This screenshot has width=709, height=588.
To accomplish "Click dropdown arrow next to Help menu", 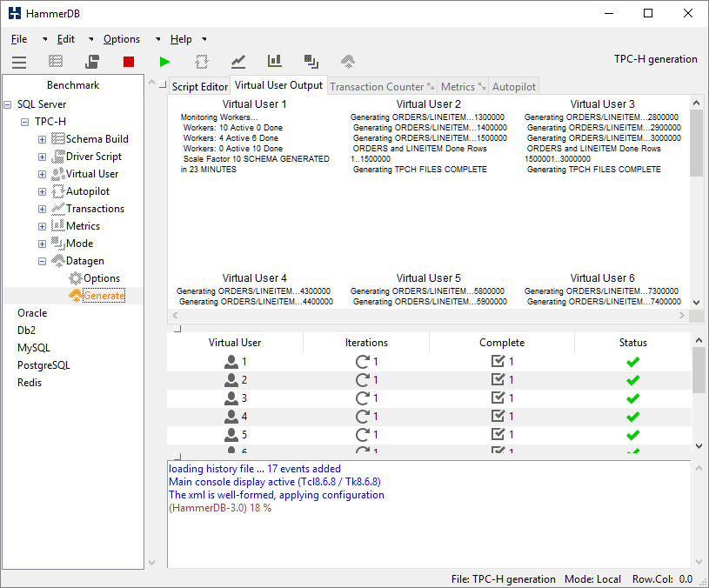I will tap(204, 39).
